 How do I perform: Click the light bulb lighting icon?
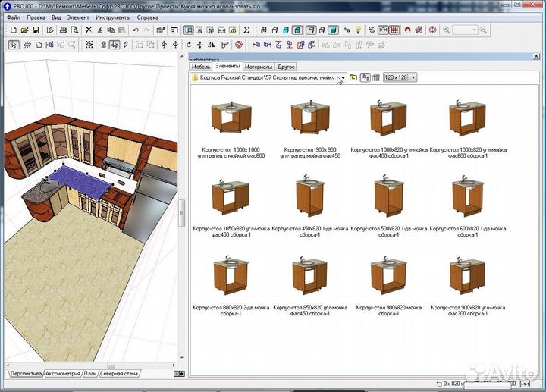(358, 30)
